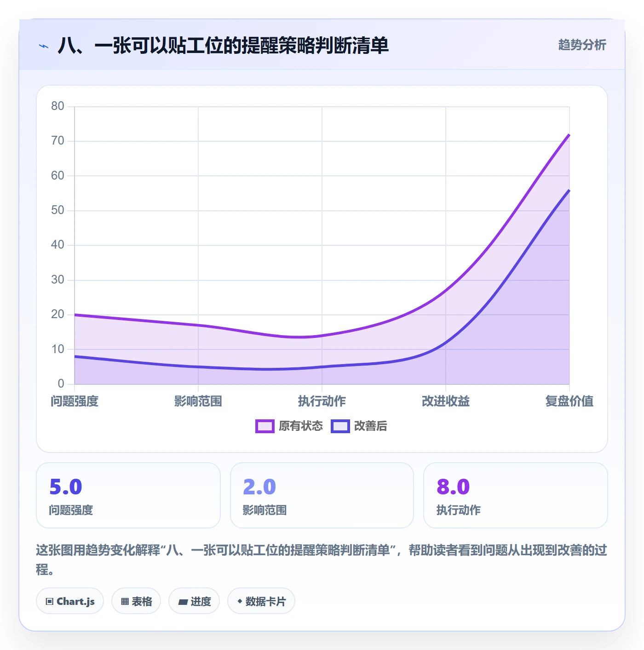
Task: Click the 原有状态 line peak at 复盘价值
Action: [x=569, y=134]
